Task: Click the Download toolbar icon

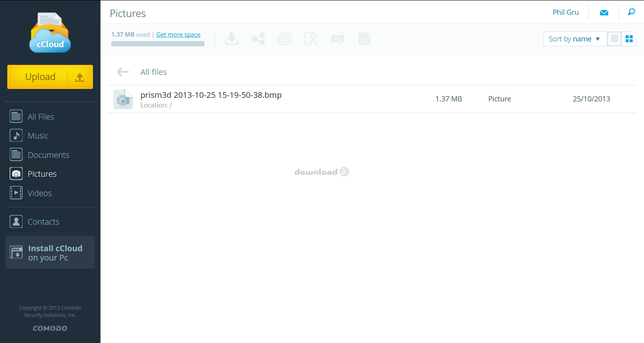Action: pos(232,39)
